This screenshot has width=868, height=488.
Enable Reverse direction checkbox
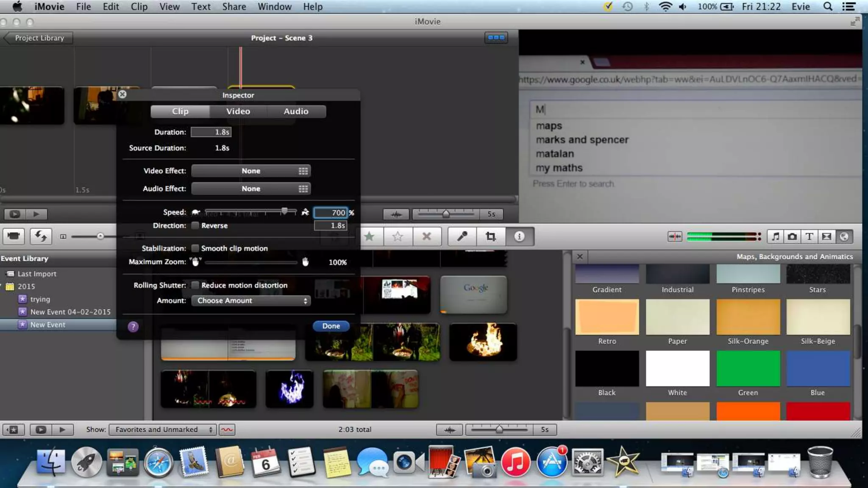pos(195,225)
